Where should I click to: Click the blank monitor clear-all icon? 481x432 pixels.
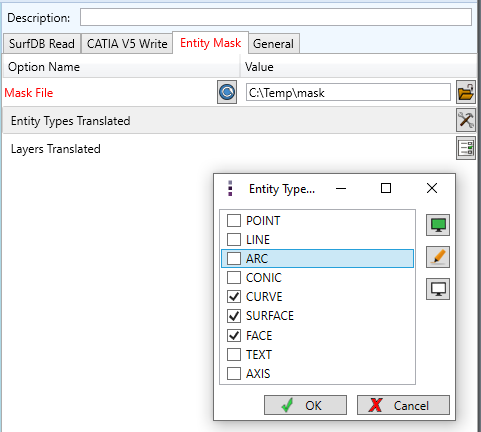tap(438, 289)
